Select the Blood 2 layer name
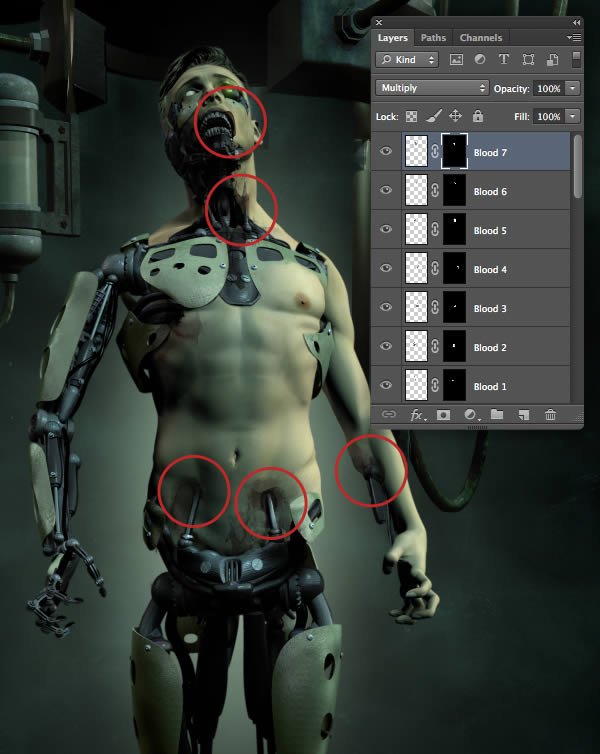This screenshot has width=600, height=754. [x=490, y=347]
